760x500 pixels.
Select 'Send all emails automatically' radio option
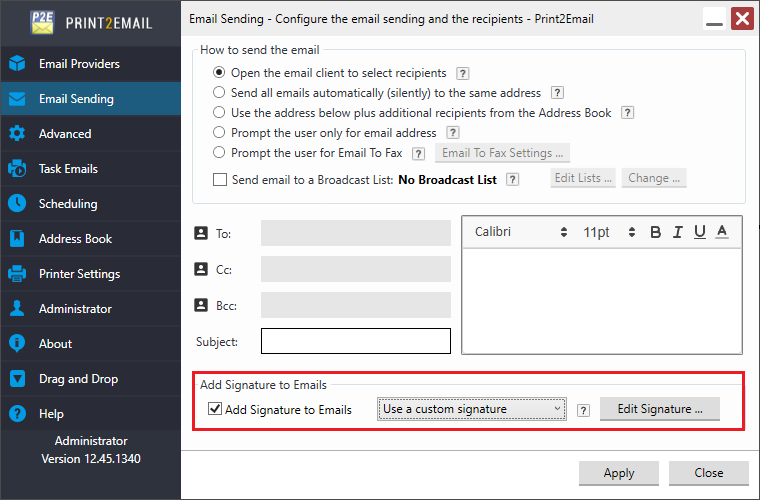tap(219, 93)
